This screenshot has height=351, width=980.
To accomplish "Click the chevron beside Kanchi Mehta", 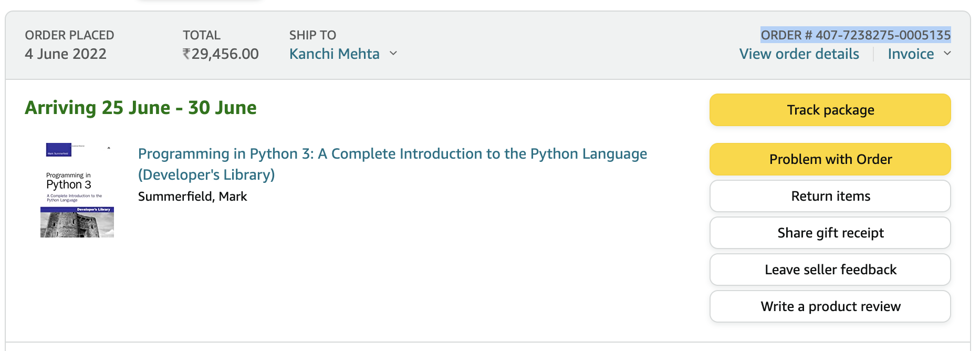I will (x=393, y=54).
